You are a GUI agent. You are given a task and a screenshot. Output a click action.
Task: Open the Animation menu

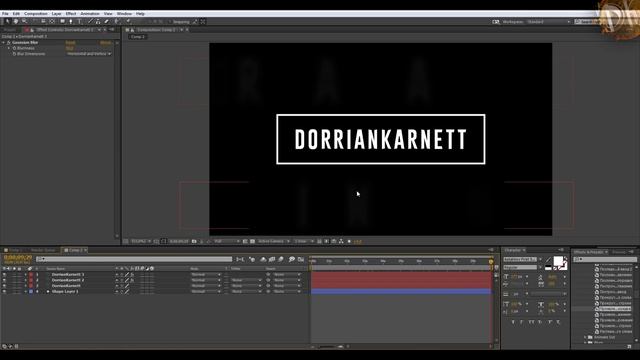[90, 13]
